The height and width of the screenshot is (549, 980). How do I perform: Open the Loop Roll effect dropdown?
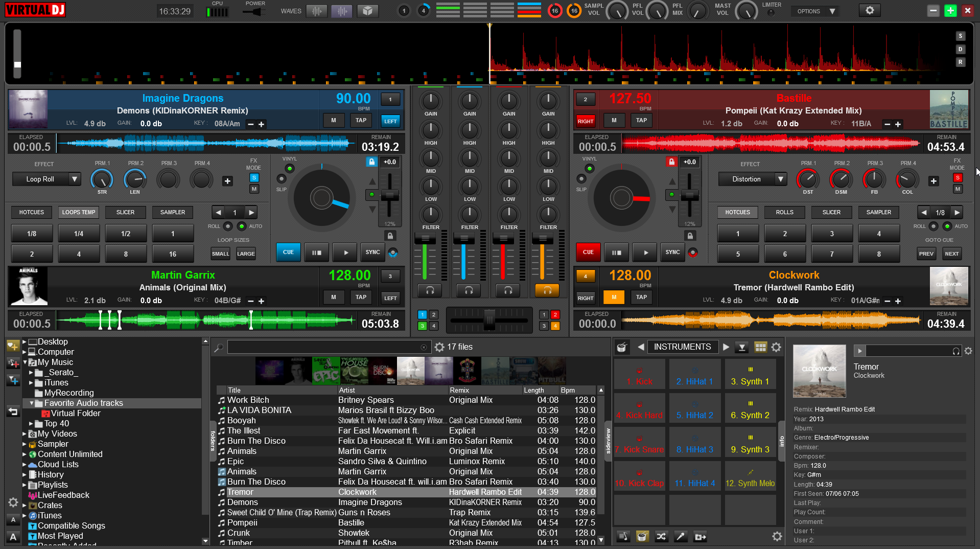(x=46, y=179)
